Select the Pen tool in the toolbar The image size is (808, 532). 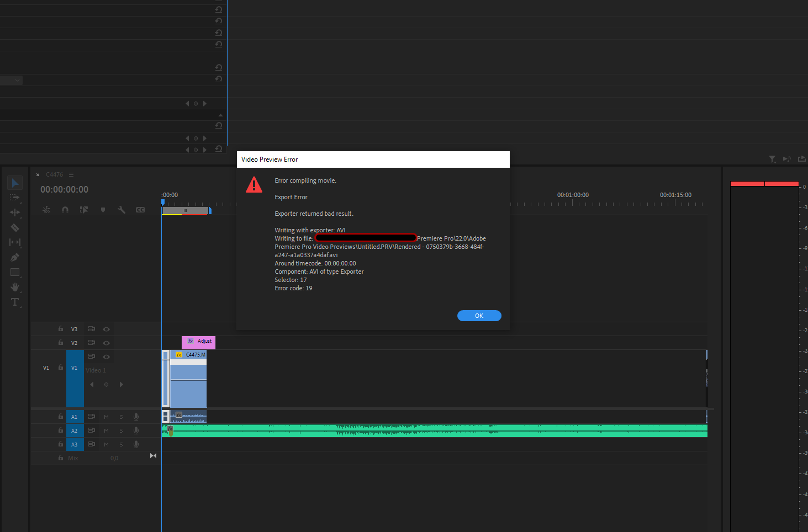(x=15, y=257)
